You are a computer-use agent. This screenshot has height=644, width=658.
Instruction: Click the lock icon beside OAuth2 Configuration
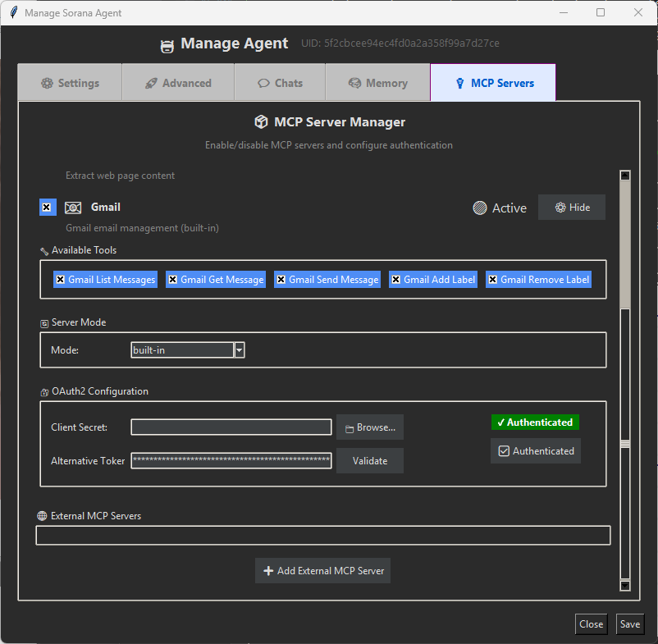click(44, 391)
